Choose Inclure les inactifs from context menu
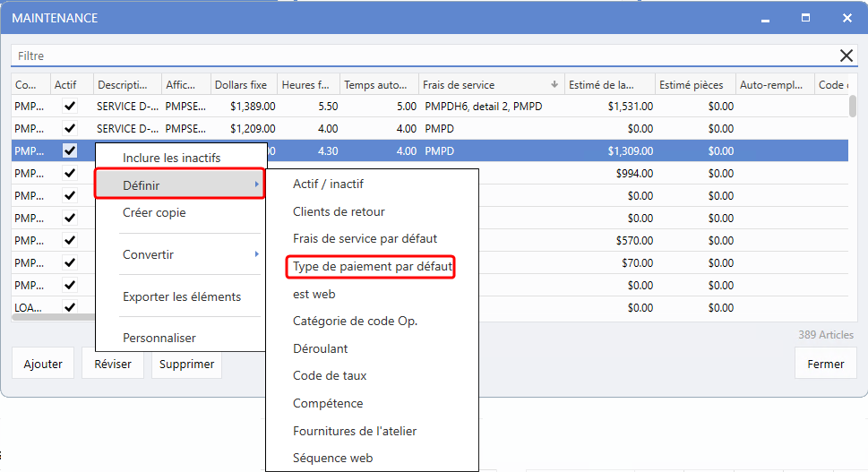 [171, 158]
